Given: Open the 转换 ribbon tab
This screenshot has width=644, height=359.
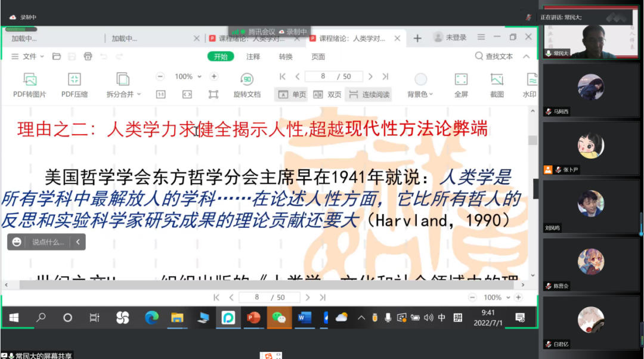Looking at the screenshot, I should [x=286, y=57].
